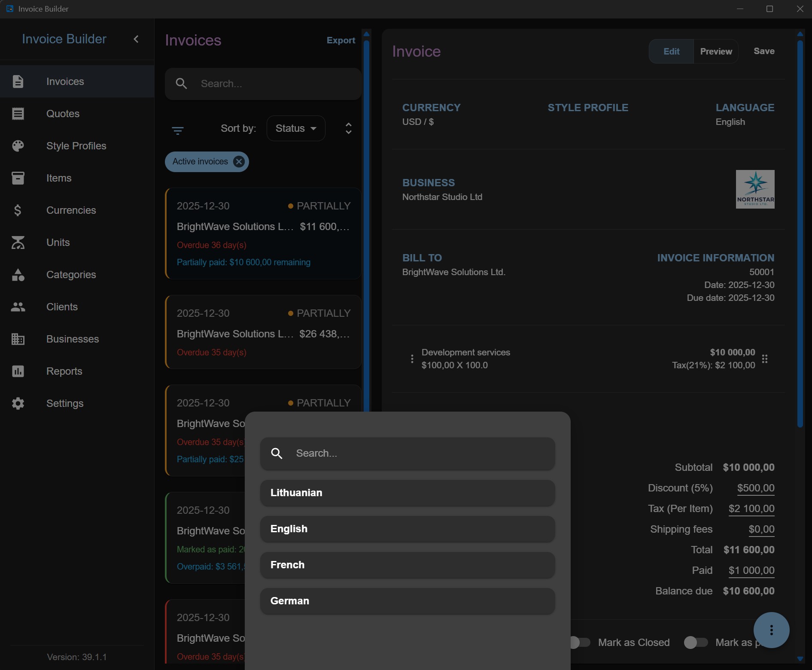This screenshot has height=670, width=812.
Task: Click the Northstar Studio logo thumbnail
Action: click(x=755, y=189)
